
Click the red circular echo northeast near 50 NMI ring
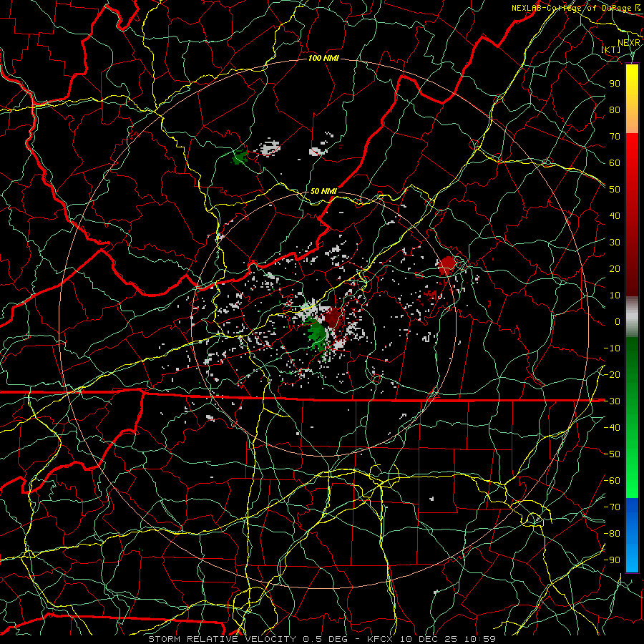coord(447,265)
